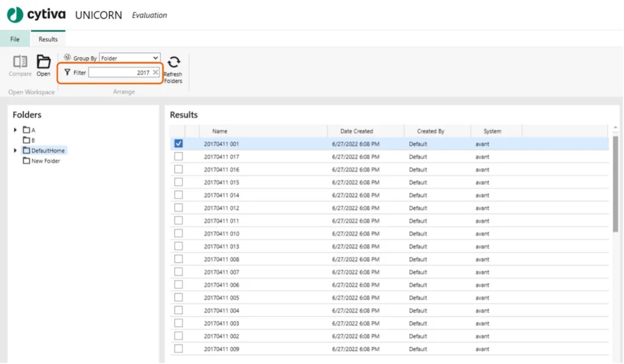Image resolution: width=624 pixels, height=364 pixels.
Task: Click the avant cell of 20170411 016
Action: [x=482, y=169]
